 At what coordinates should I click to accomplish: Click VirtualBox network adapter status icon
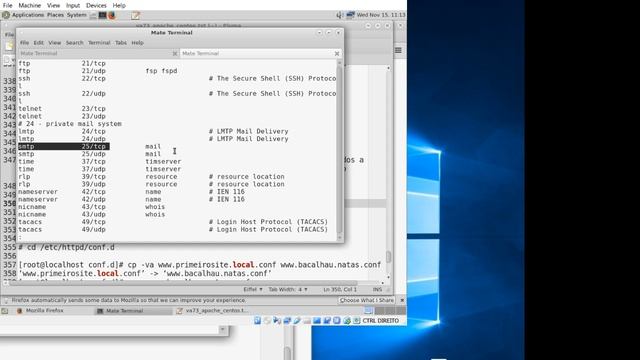[287, 321]
